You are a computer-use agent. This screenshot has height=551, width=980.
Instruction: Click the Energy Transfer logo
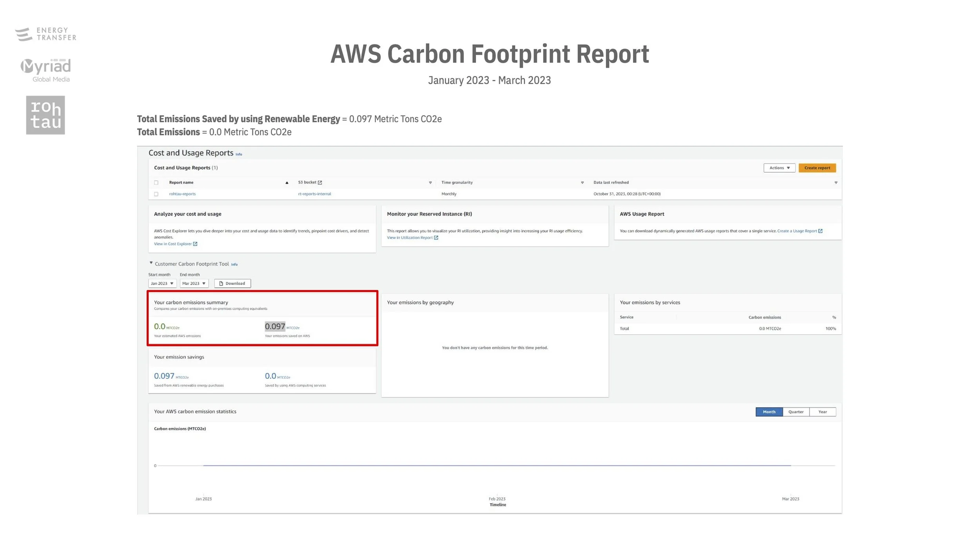click(45, 34)
